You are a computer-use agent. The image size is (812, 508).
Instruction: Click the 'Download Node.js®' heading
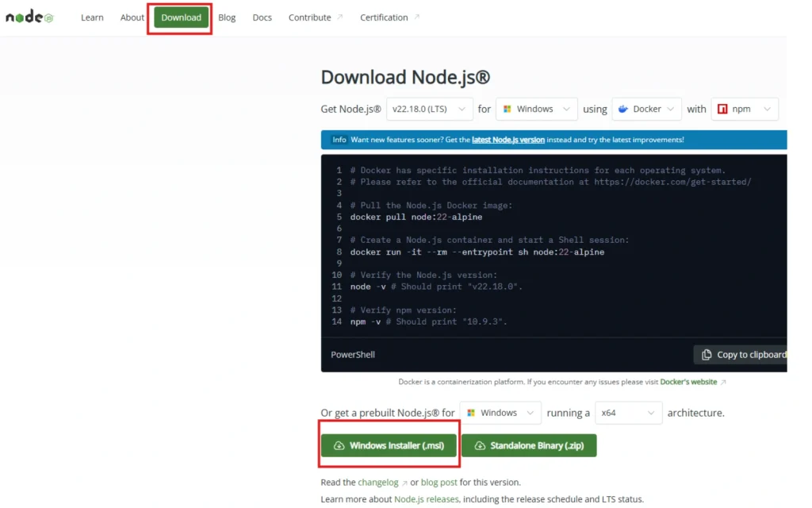click(405, 77)
